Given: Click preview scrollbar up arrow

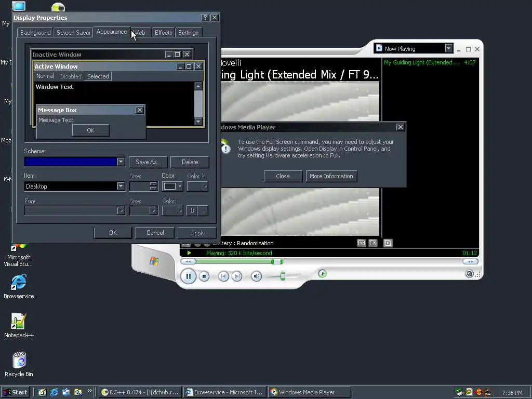Looking at the screenshot, I should (198, 86).
